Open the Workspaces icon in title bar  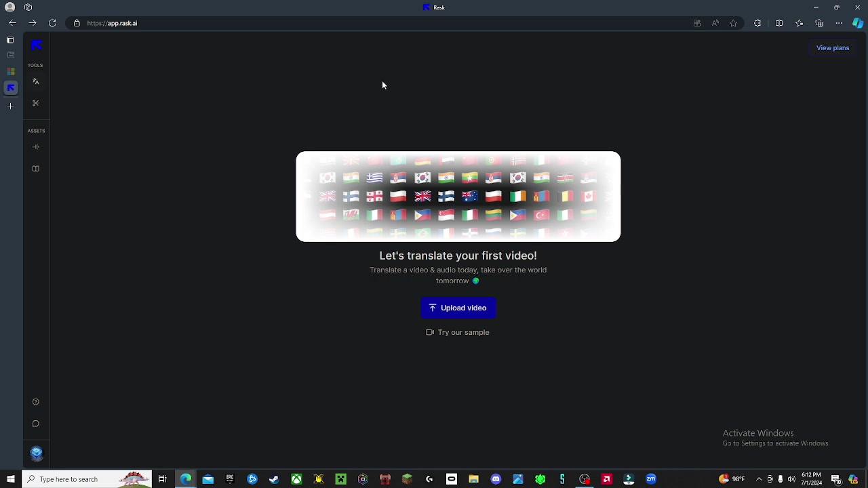(28, 7)
